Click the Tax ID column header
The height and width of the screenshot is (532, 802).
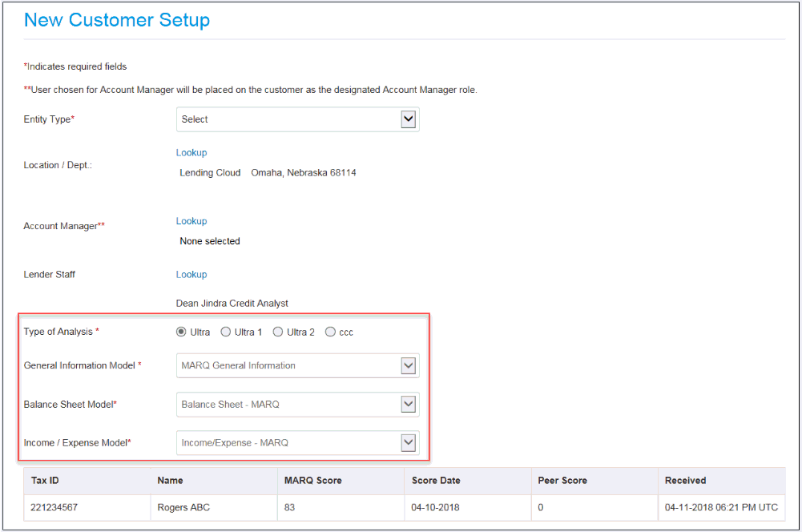(46, 480)
